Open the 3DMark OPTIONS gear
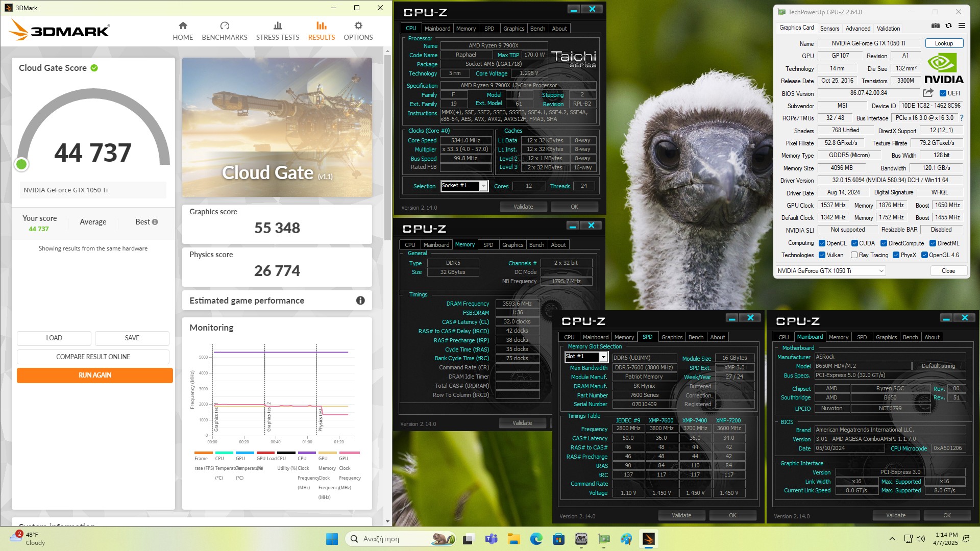 (358, 31)
